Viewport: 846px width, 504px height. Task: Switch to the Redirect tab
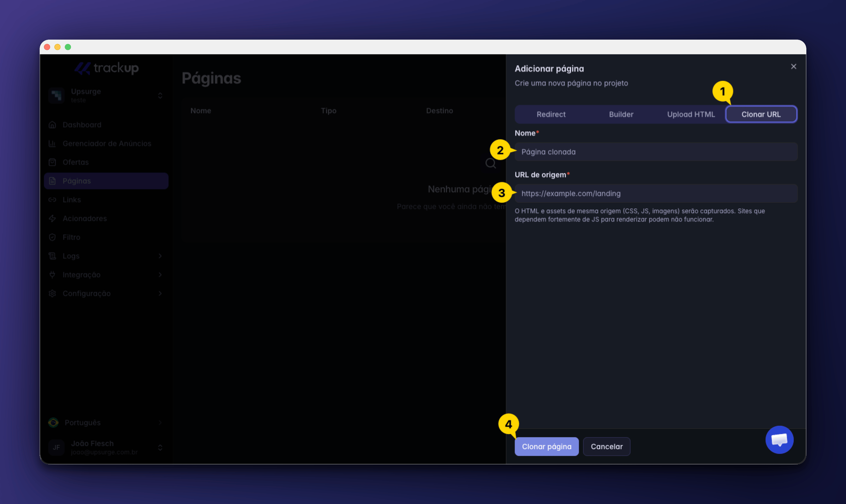[551, 114]
